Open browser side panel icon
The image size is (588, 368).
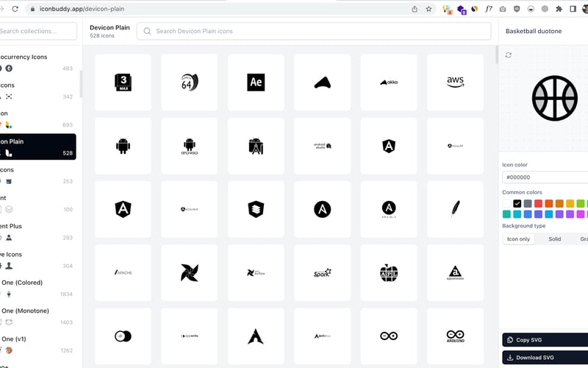pos(573,9)
